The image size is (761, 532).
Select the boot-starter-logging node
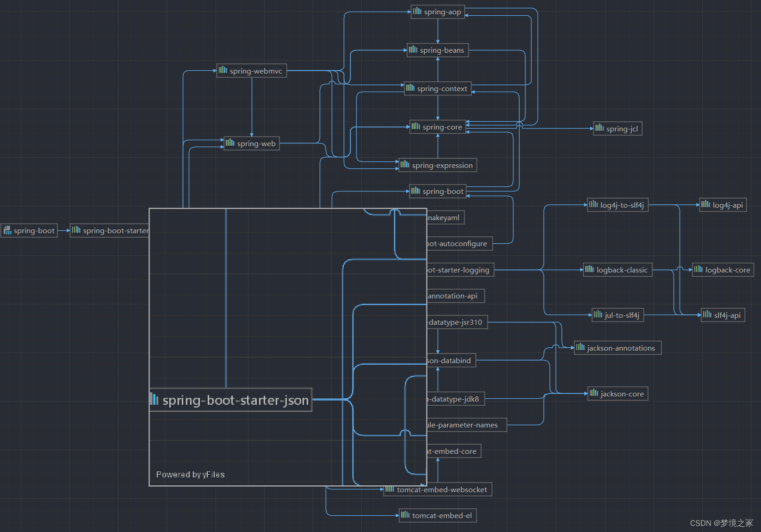(461, 270)
